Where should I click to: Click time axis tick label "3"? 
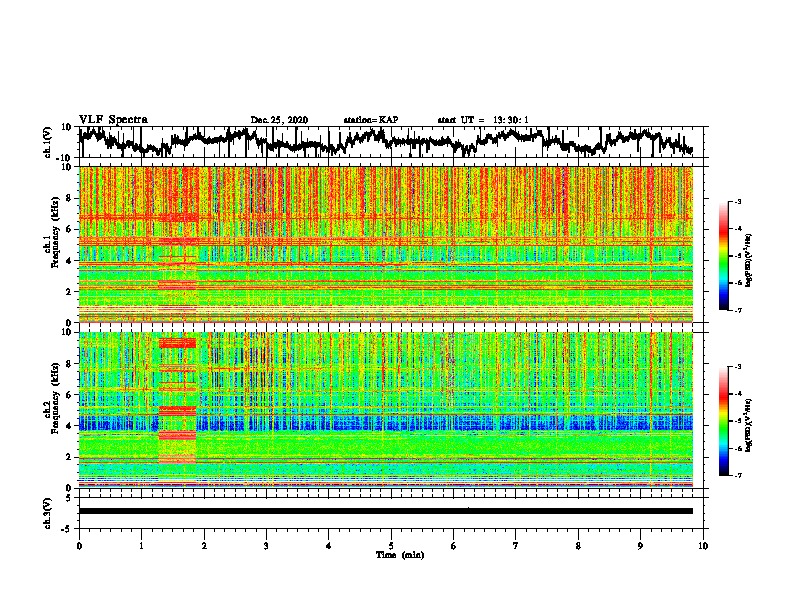[x=266, y=546]
